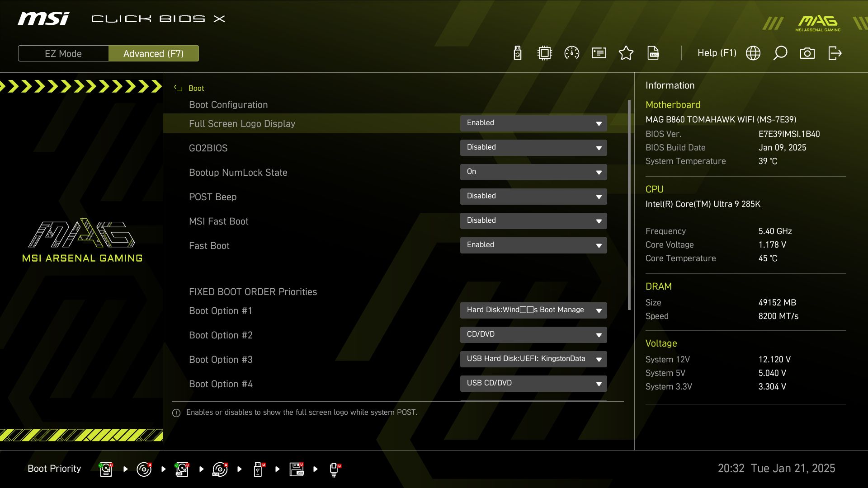Open the speedometer gauge icon
Screen dimensions: 868x488
[x=572, y=53]
